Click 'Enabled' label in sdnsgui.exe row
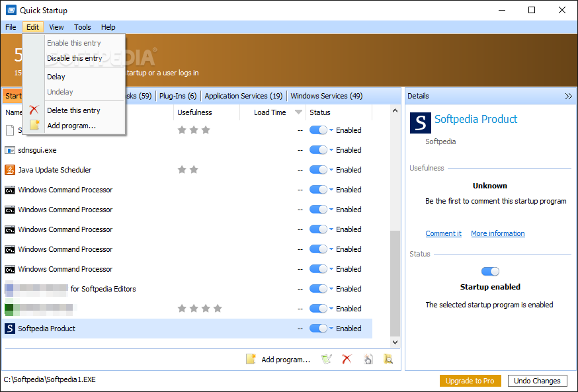 349,150
